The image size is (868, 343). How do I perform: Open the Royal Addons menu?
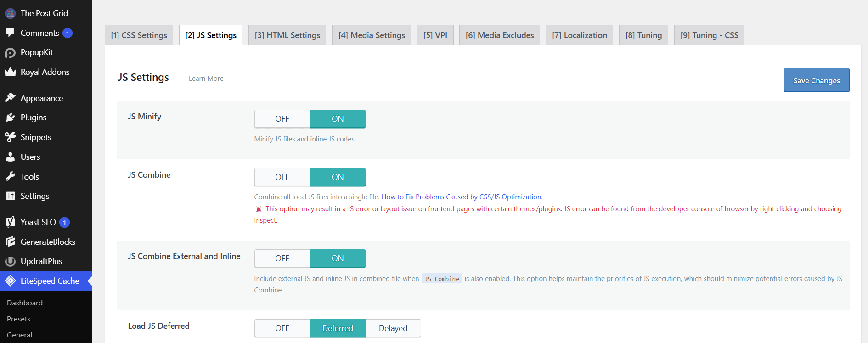(45, 72)
